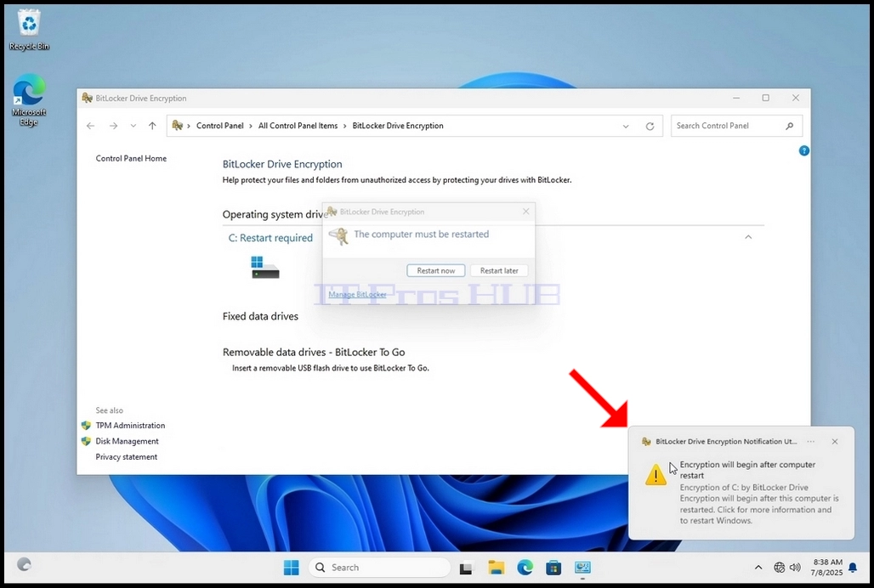The height and width of the screenshot is (588, 874).
Task: Click the folder icon in the address bar
Action: click(177, 125)
